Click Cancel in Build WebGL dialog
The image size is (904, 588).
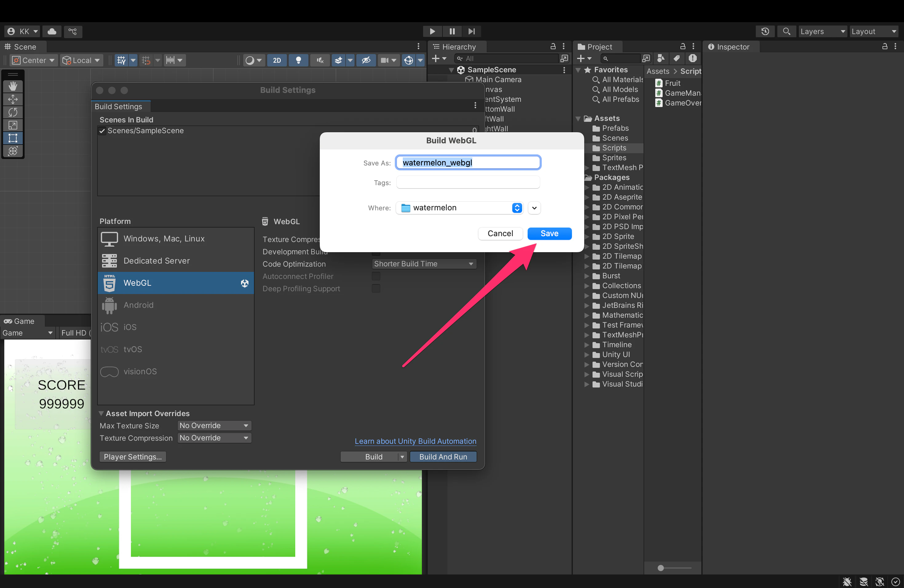[500, 233]
